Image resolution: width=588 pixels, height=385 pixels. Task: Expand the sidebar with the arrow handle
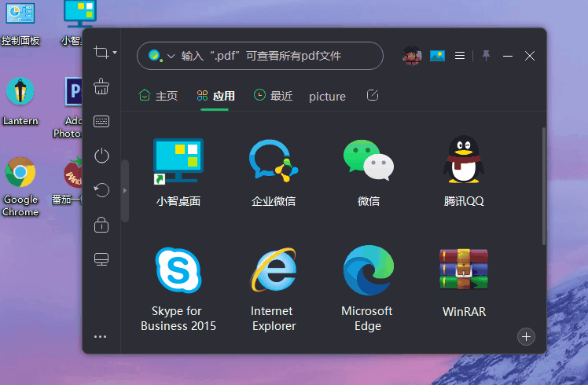125,190
